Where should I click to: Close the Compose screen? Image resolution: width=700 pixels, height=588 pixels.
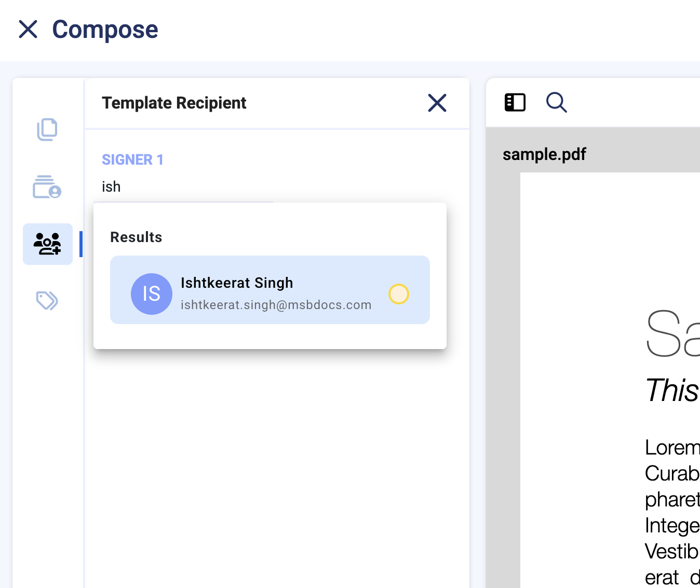(28, 30)
